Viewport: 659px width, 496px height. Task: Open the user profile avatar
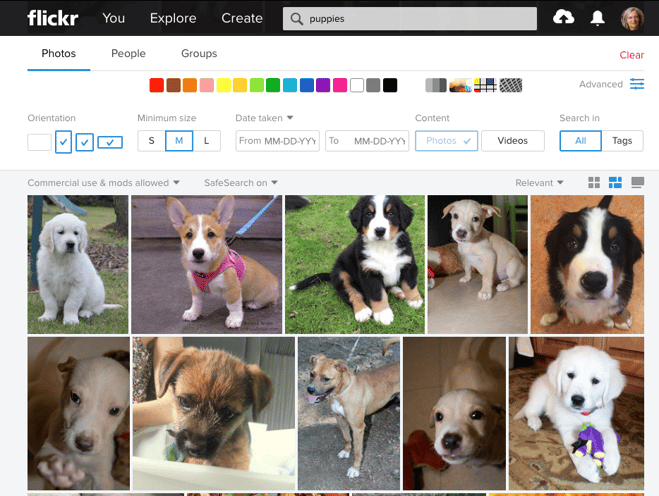coord(632,18)
